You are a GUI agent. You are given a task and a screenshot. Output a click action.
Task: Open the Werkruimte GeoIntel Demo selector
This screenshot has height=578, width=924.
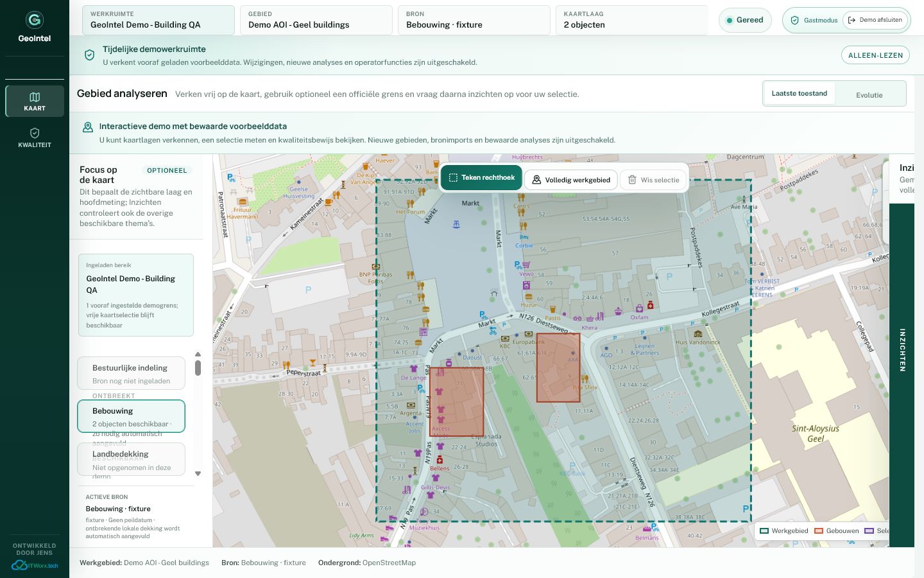(158, 20)
